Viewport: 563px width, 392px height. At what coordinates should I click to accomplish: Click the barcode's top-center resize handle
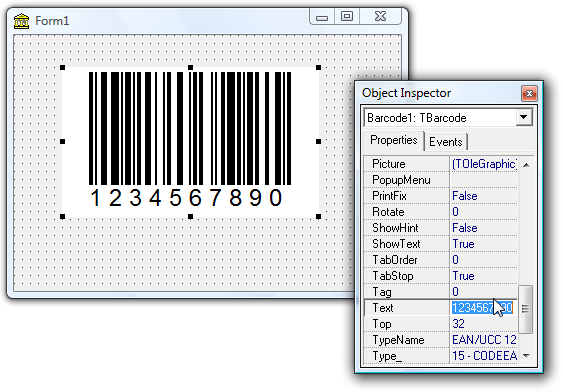click(191, 67)
